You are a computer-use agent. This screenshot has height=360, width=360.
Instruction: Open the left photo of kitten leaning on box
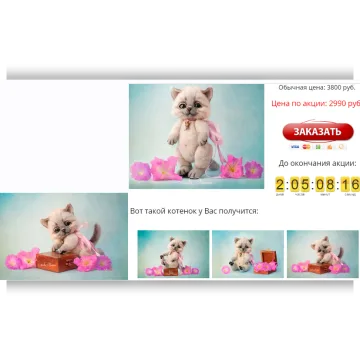[64, 236]
